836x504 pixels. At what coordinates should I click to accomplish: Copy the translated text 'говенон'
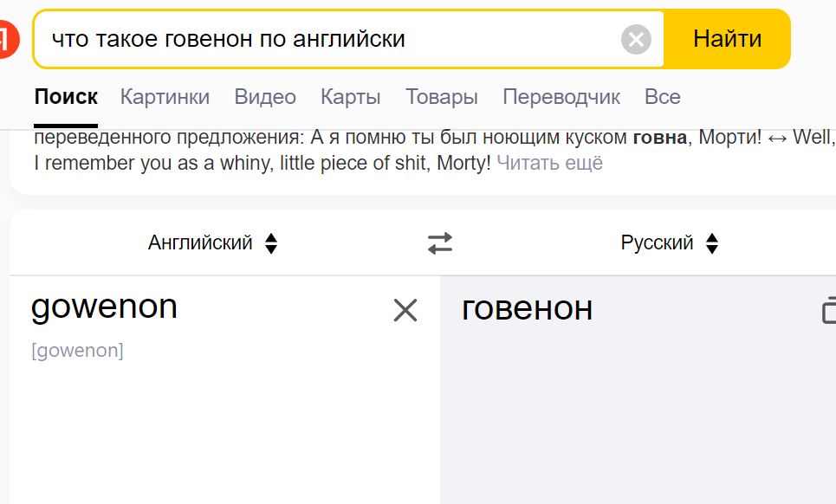(x=828, y=309)
